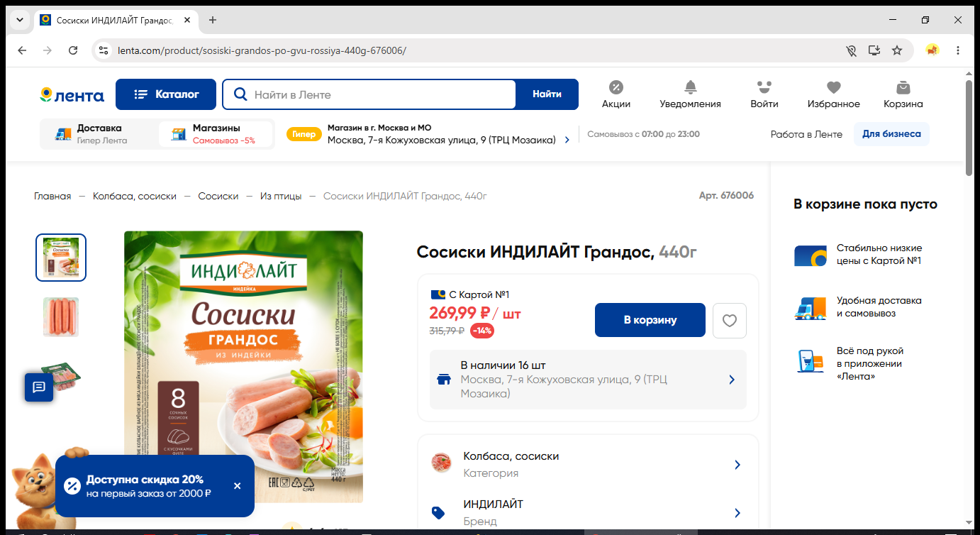Expand the store address selector chevron
This screenshot has height=535, width=980.
(x=567, y=140)
